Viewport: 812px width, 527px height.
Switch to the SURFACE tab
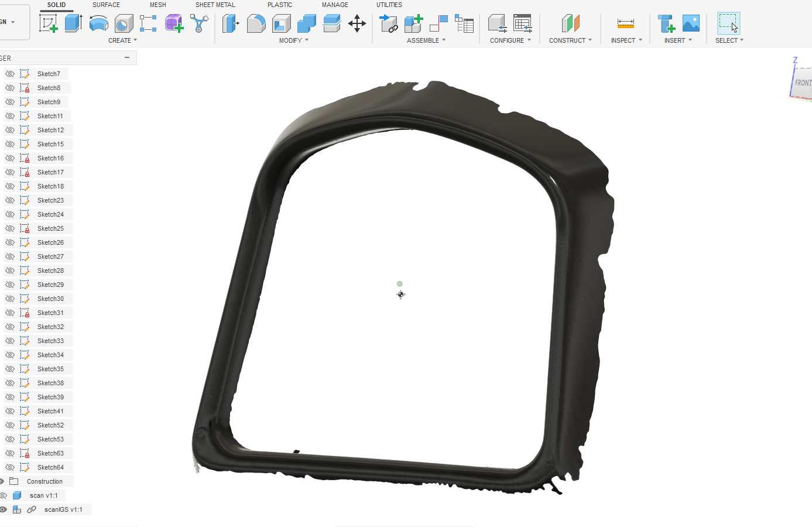click(x=106, y=5)
